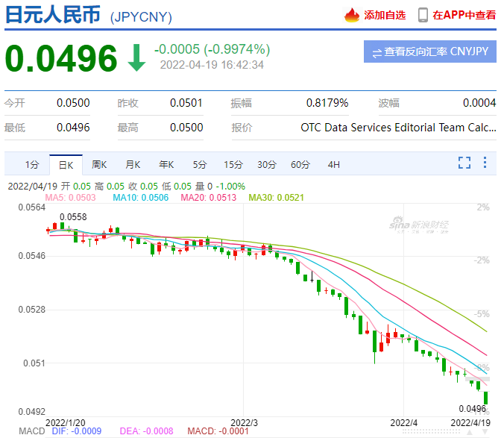Click the MA5: 0.0503 legend label

pos(70,198)
